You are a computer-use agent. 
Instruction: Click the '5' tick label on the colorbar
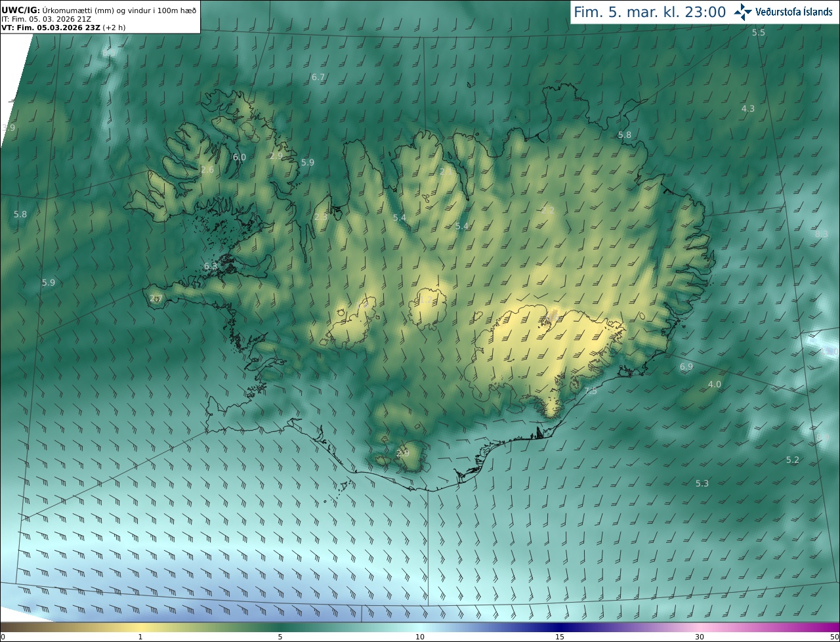pos(280,637)
